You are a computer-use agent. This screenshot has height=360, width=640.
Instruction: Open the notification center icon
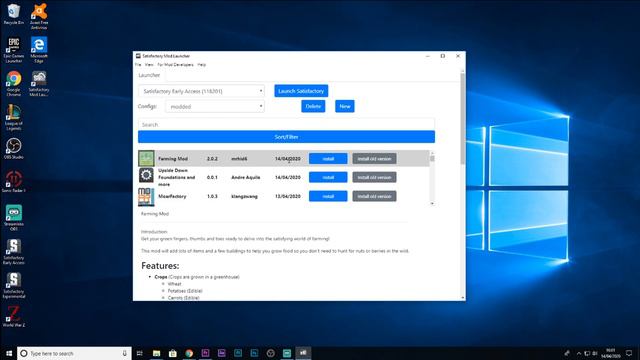[629, 353]
